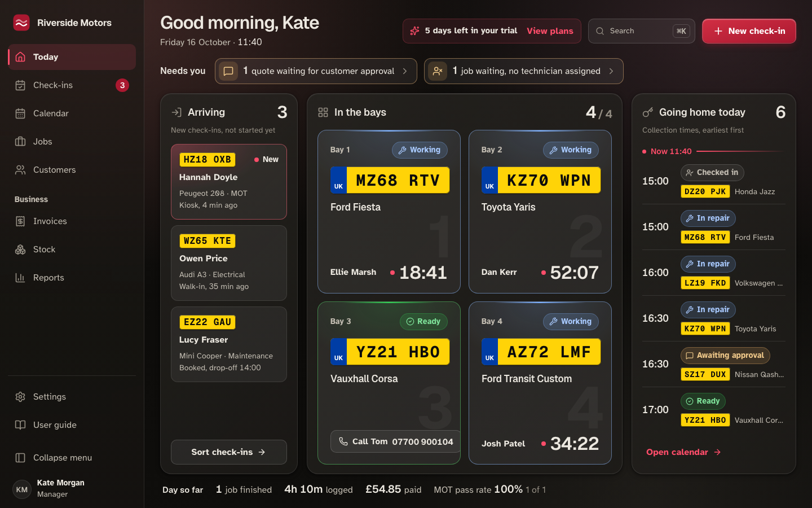The width and height of the screenshot is (812, 508).
Task: Click the Sort check-ins button
Action: click(x=229, y=452)
